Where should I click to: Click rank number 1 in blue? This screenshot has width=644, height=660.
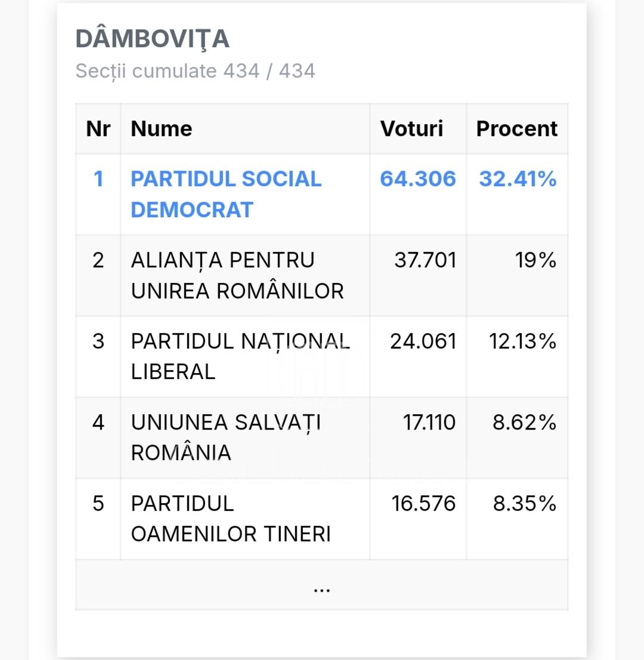98,179
